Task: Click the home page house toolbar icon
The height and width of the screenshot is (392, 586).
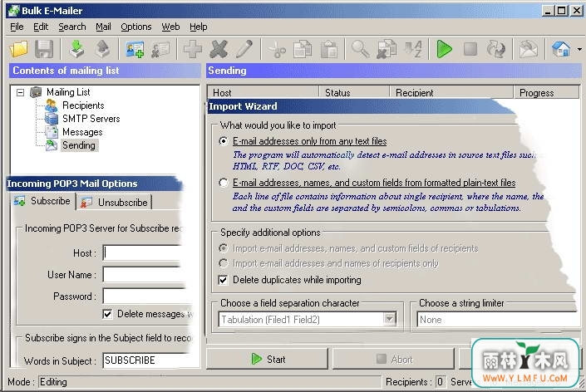Action: pyautogui.click(x=560, y=49)
